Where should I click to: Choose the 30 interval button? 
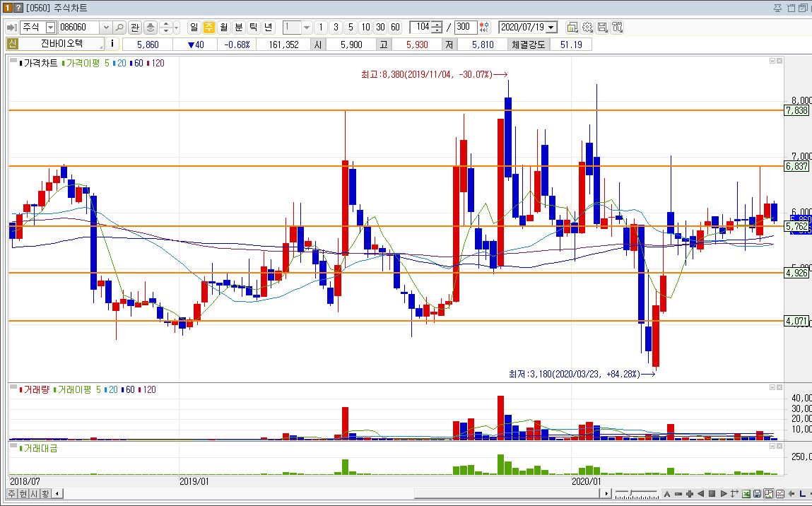[381, 27]
